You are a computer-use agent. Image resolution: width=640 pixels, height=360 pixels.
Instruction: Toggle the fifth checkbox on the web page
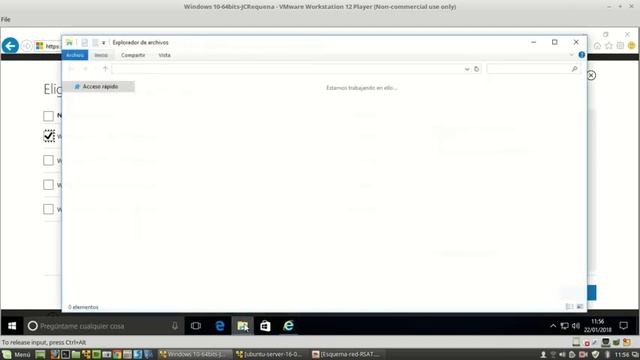(x=48, y=209)
